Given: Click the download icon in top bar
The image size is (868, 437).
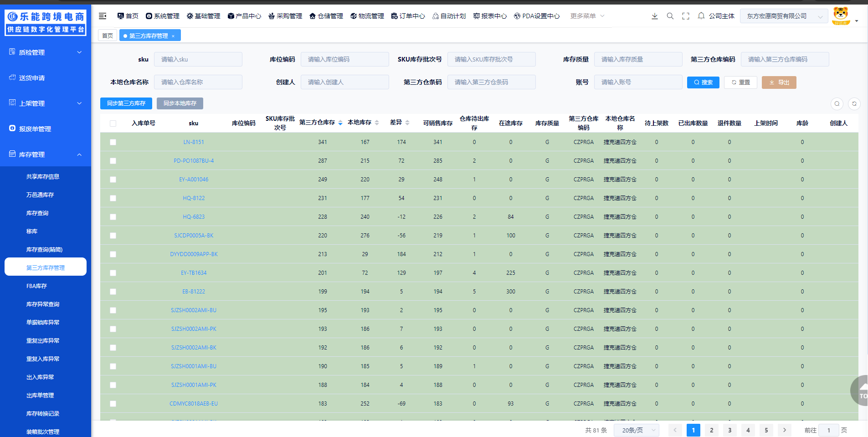Looking at the screenshot, I should [x=654, y=16].
